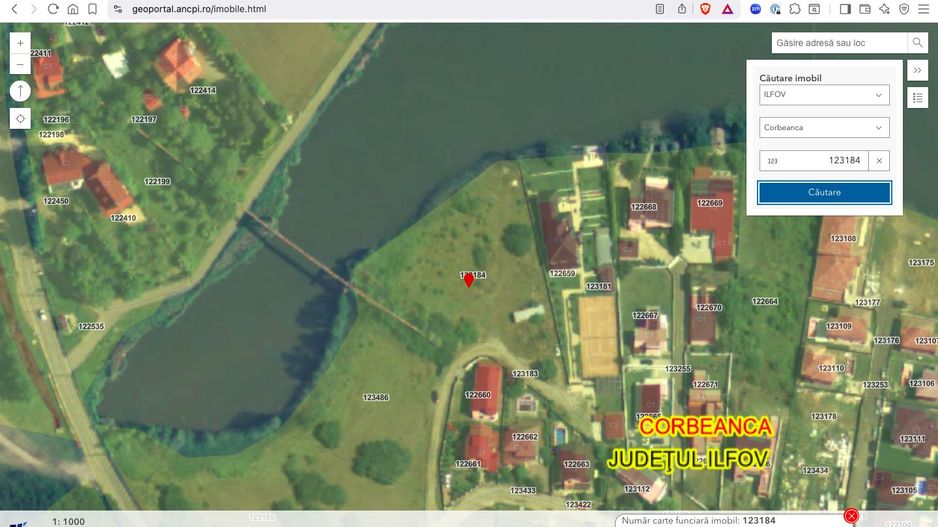Open the browser hamburger menu
The width and height of the screenshot is (938, 527).
point(924,9)
